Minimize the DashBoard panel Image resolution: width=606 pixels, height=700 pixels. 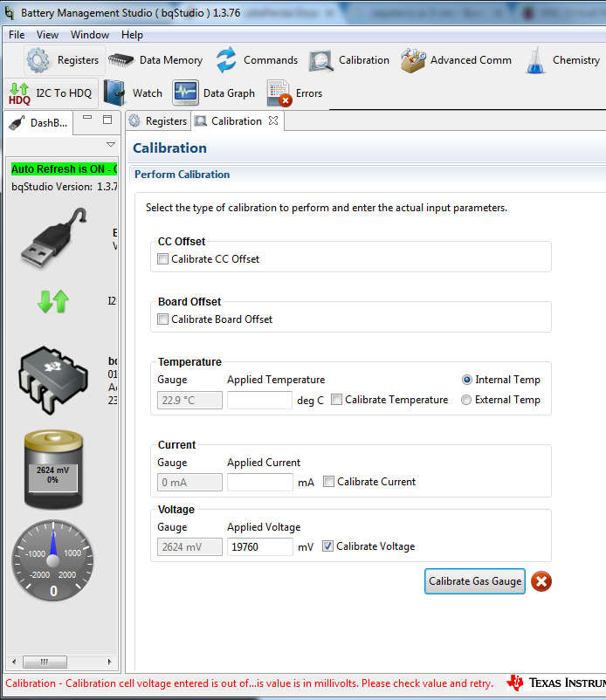87,118
